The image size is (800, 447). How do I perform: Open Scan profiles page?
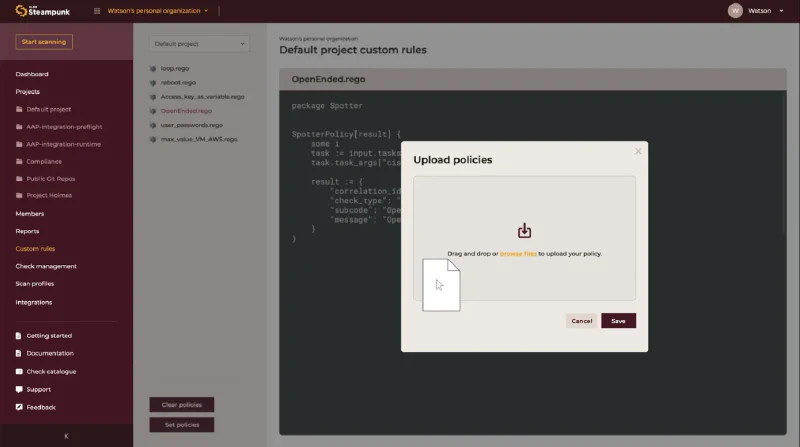pyautogui.click(x=35, y=284)
